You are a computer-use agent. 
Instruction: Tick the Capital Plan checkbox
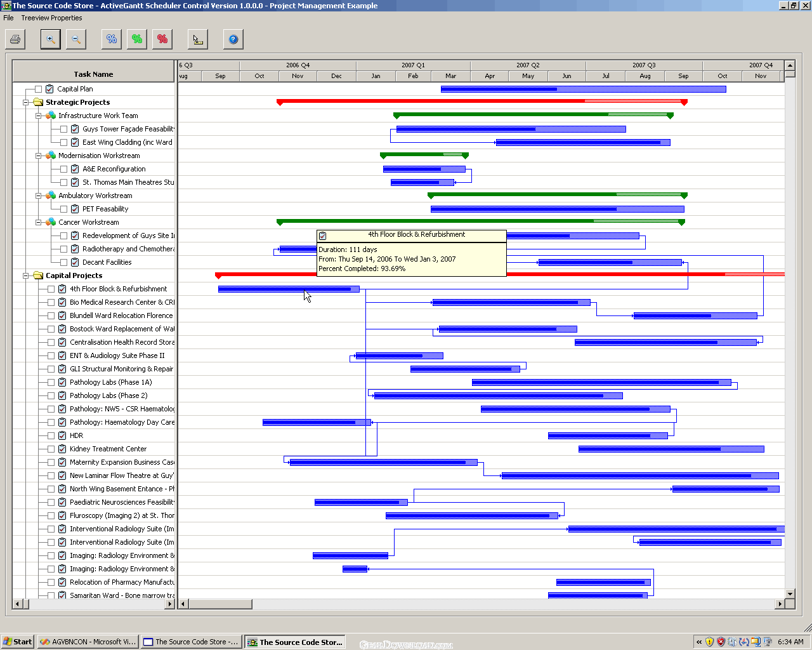click(x=38, y=89)
